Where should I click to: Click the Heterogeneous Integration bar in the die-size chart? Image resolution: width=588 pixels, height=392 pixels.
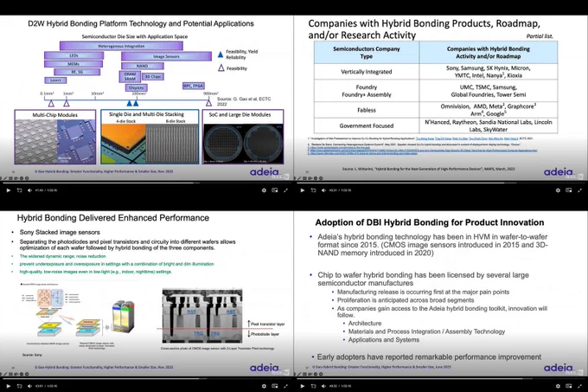[x=121, y=46]
